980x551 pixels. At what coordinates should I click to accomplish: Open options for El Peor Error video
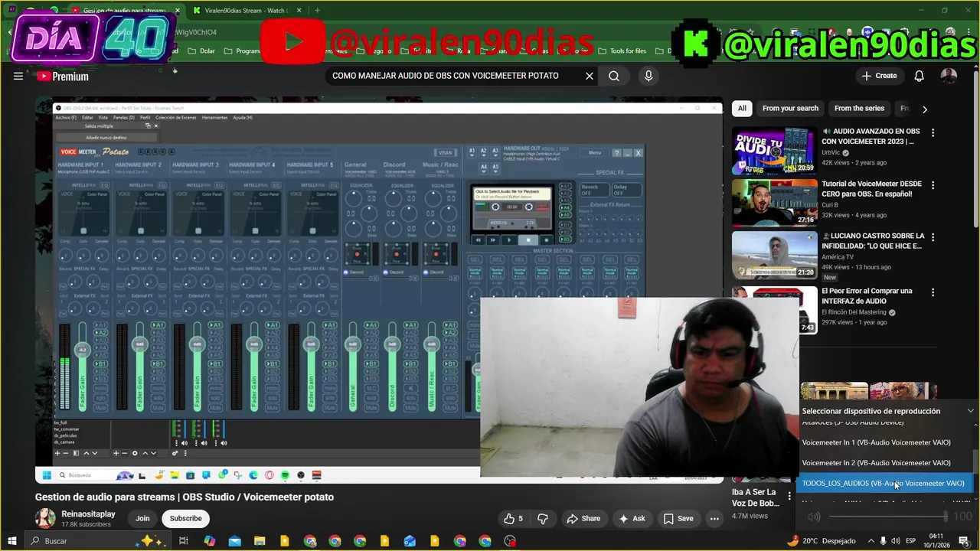(x=933, y=292)
